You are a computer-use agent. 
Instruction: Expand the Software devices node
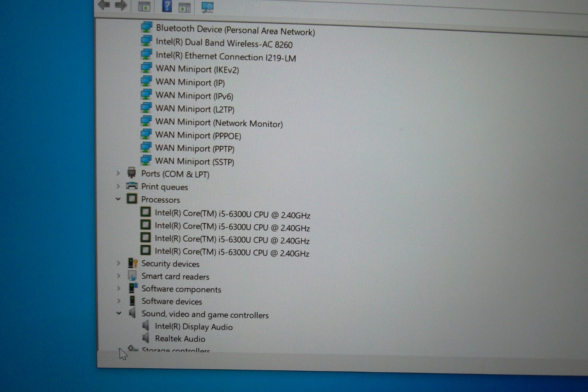tap(119, 301)
